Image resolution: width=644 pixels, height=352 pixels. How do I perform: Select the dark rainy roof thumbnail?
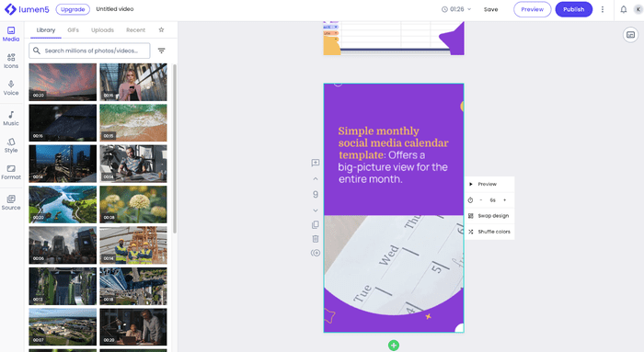click(63, 122)
